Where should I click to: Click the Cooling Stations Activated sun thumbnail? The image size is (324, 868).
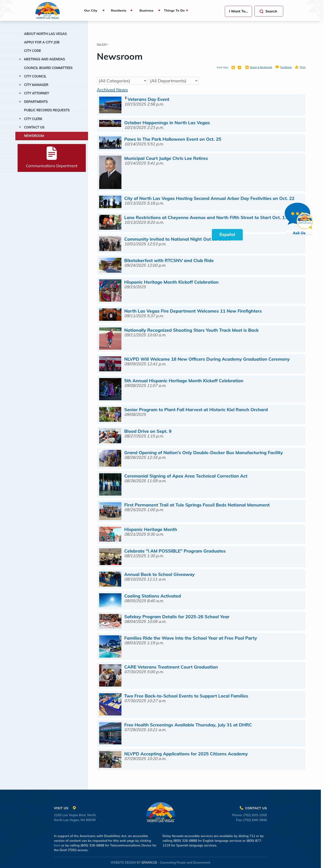coord(110,600)
